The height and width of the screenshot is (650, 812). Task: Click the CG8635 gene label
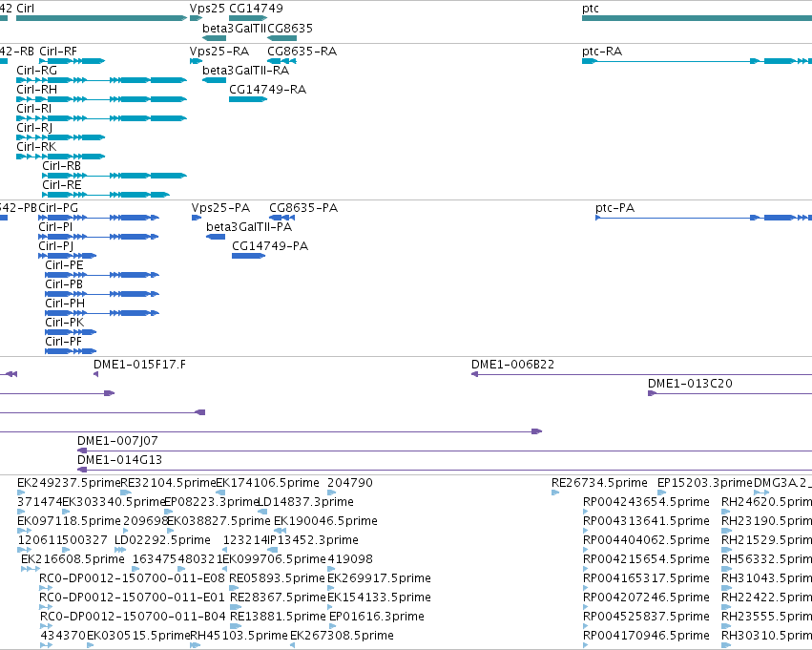290,28
